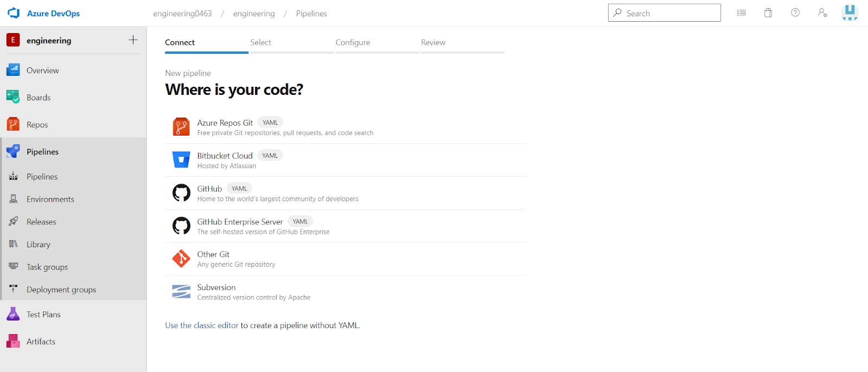Open Releases under Pipelines
The width and height of the screenshot is (868, 372).
pyautogui.click(x=73, y=221)
